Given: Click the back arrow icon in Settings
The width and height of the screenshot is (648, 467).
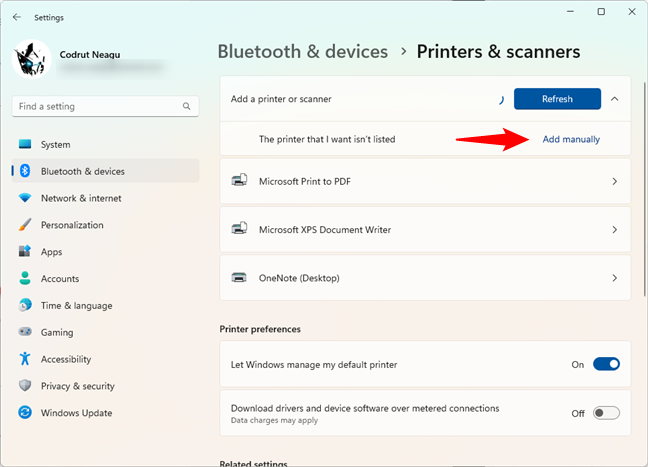Looking at the screenshot, I should tap(17, 17).
